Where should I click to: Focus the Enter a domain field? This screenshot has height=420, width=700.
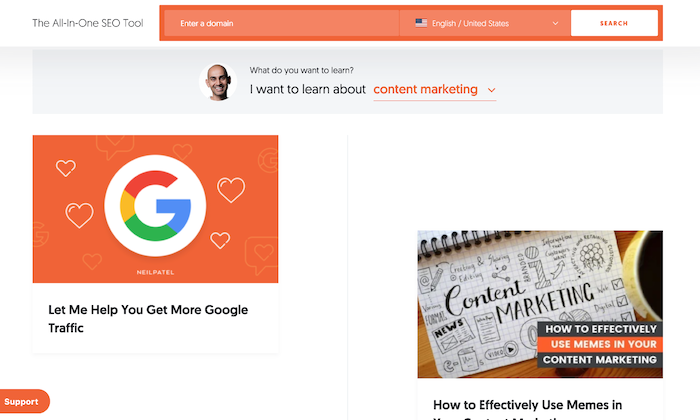pos(281,23)
